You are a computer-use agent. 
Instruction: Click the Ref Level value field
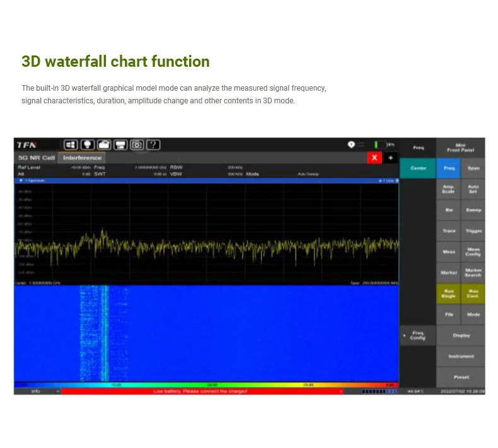pyautogui.click(x=81, y=168)
